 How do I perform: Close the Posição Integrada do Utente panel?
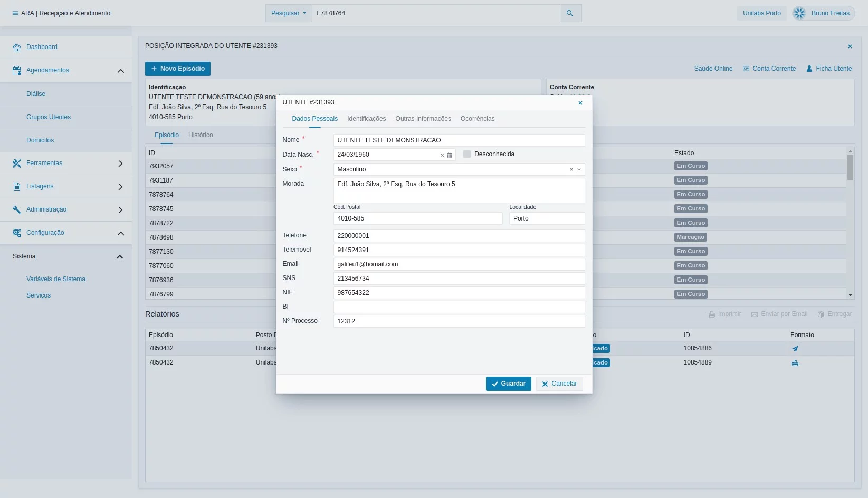pyautogui.click(x=850, y=46)
